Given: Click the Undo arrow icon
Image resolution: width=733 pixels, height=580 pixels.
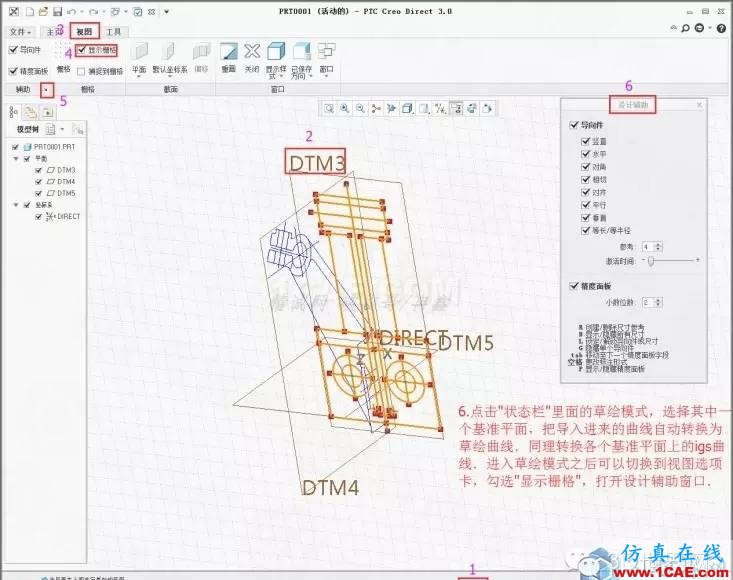Looking at the screenshot, I should [x=72, y=11].
